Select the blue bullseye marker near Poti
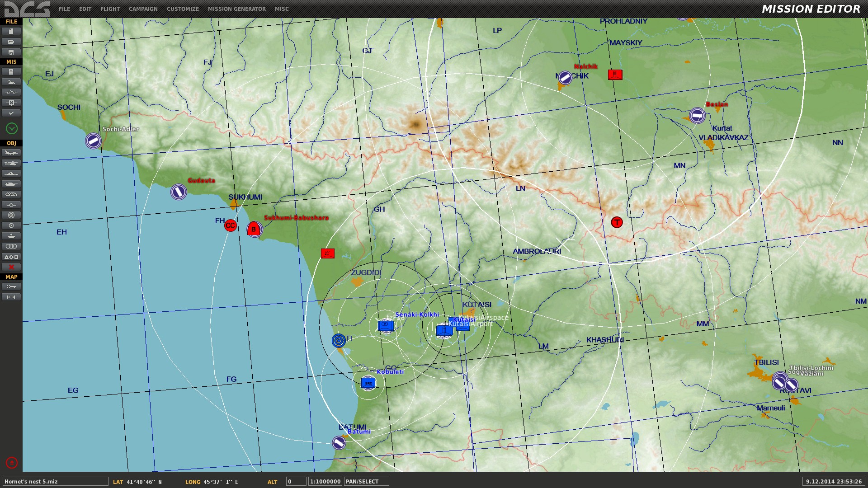This screenshot has height=488, width=868. coord(339,341)
